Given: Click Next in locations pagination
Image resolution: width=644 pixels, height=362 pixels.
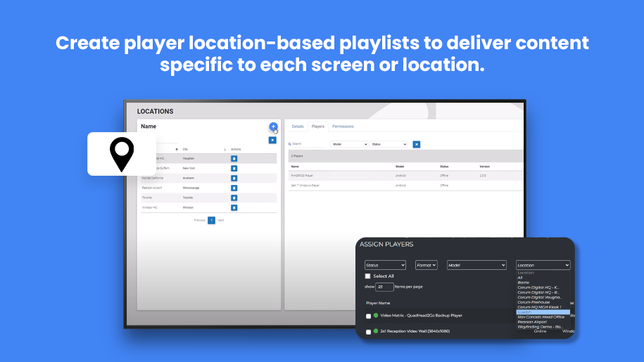Looking at the screenshot, I should 221,220.
